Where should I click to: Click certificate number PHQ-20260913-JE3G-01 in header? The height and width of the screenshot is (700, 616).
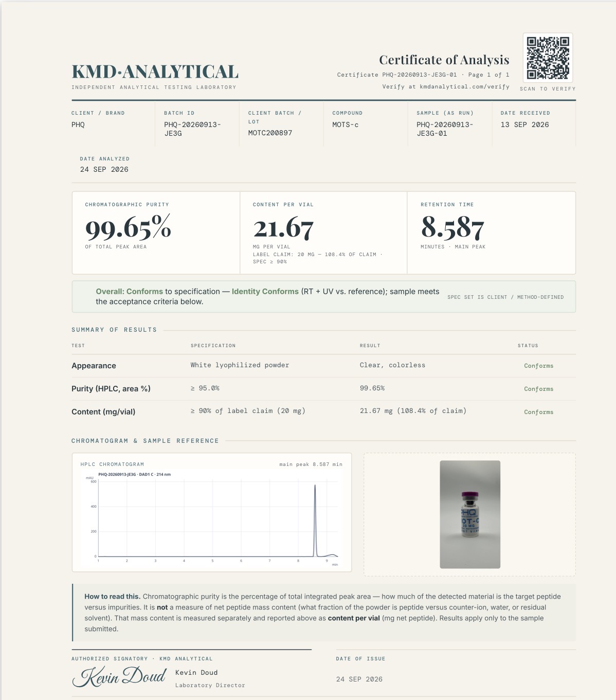[419, 75]
